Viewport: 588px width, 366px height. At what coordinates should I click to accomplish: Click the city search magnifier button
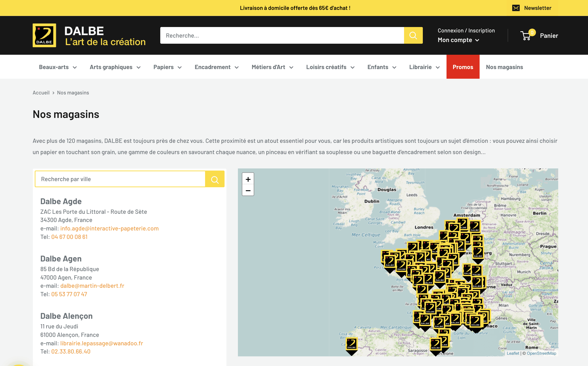coord(214,179)
